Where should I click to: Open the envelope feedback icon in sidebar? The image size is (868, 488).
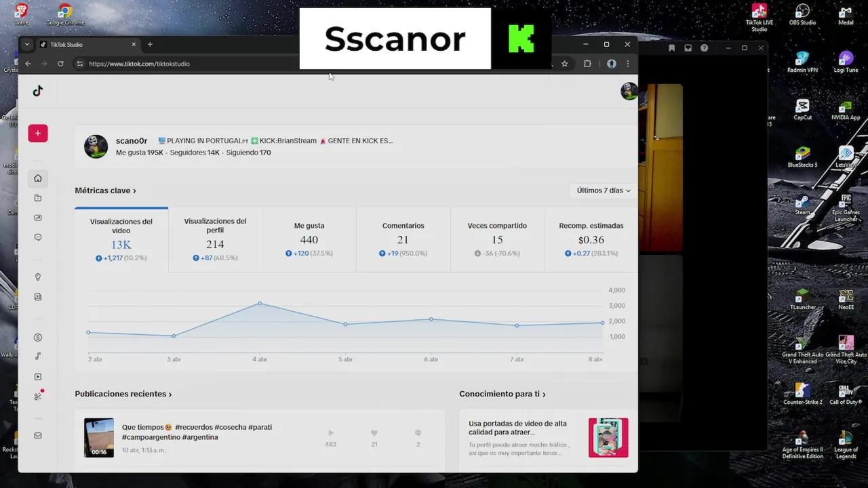38,436
